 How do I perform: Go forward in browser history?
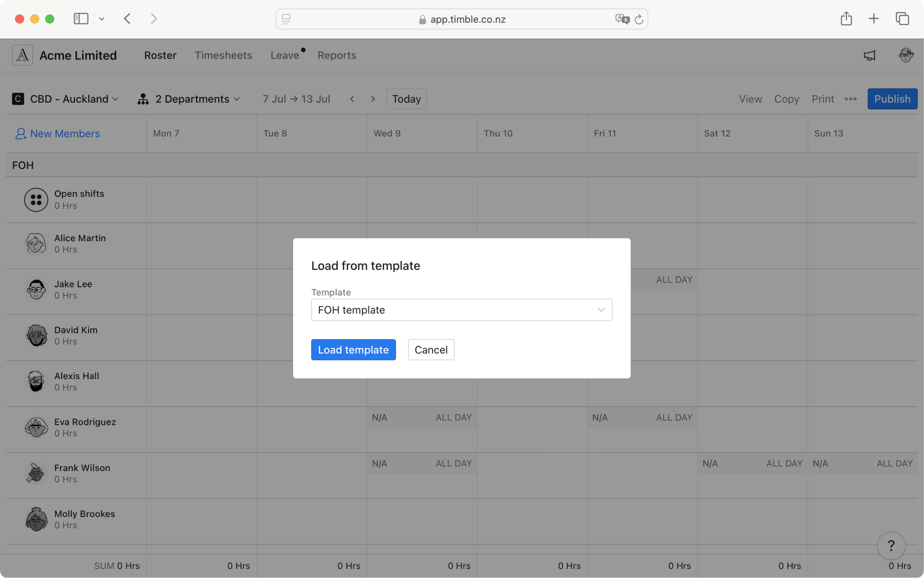[154, 18]
